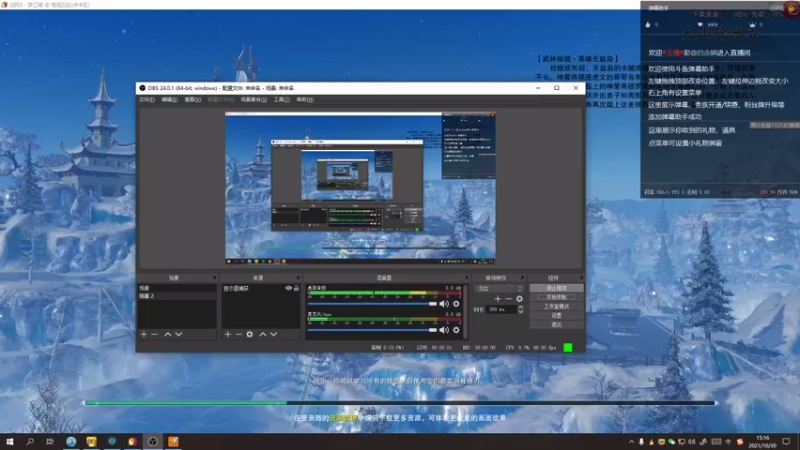This screenshot has height=450, width=800.
Task: Open the taskbar search icon
Action: coord(30,441)
